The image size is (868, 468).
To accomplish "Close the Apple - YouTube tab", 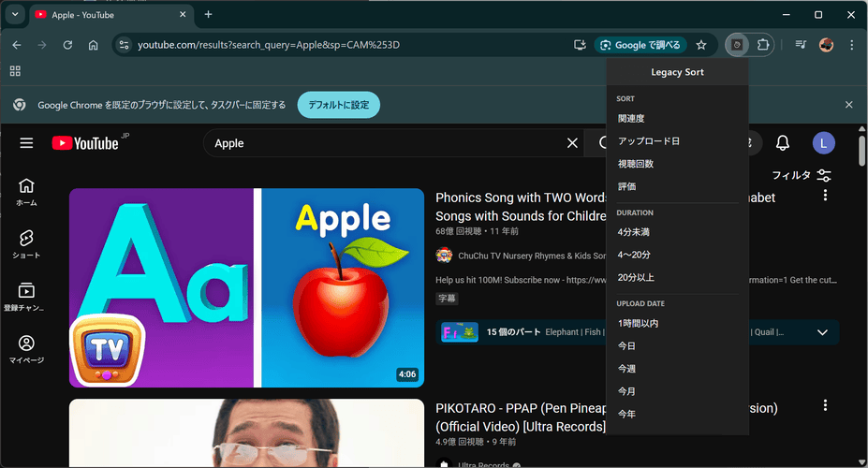I will (x=183, y=15).
